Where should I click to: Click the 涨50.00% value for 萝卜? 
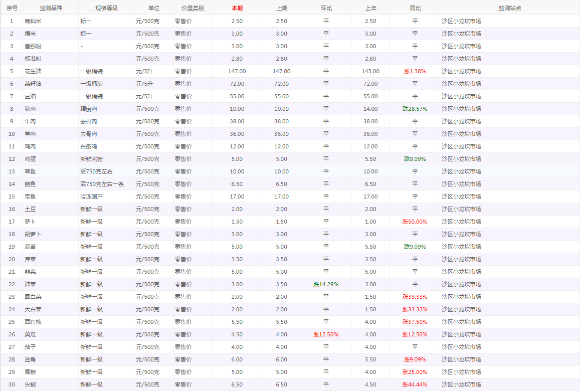(x=415, y=222)
